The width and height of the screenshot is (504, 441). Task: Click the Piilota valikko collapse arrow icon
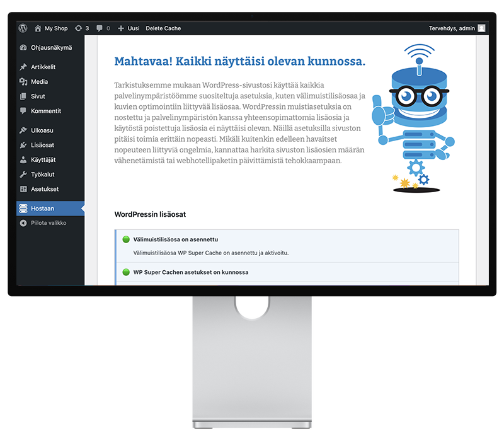23,223
